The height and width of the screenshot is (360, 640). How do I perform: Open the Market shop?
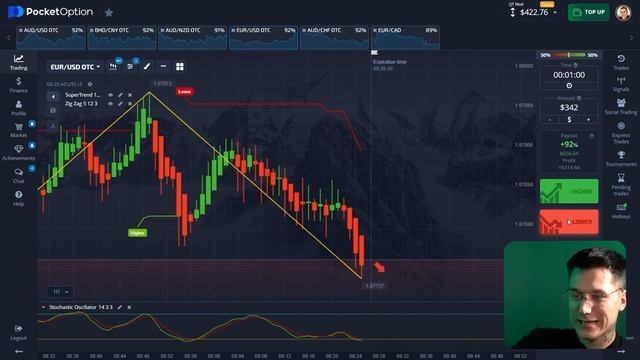19,130
